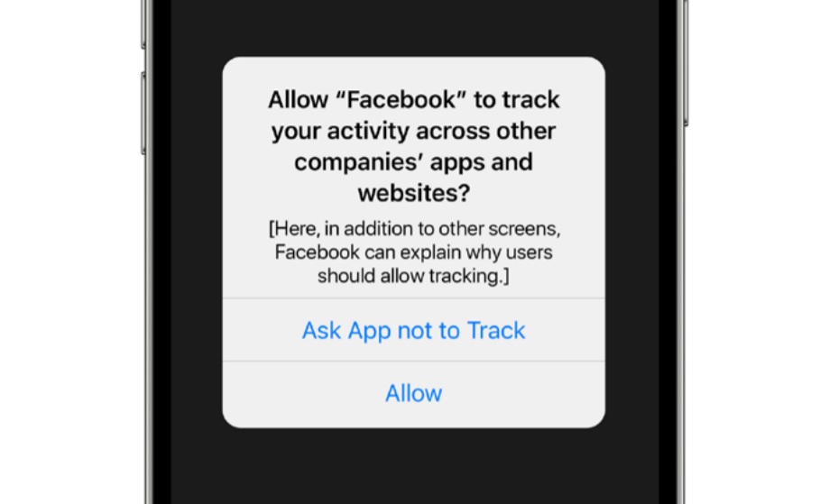Click the word "websites?" in the heading
Image resolution: width=829 pixels, height=504 pixels.
click(x=413, y=193)
